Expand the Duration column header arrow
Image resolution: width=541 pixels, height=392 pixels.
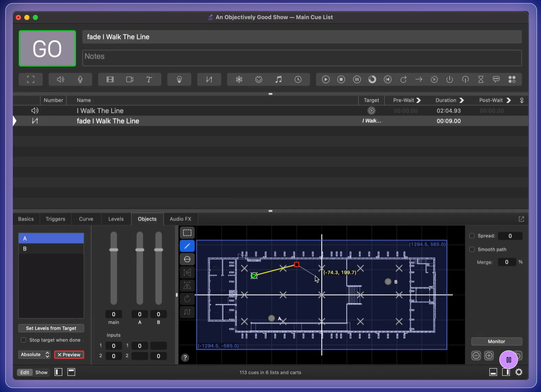tap(461, 100)
